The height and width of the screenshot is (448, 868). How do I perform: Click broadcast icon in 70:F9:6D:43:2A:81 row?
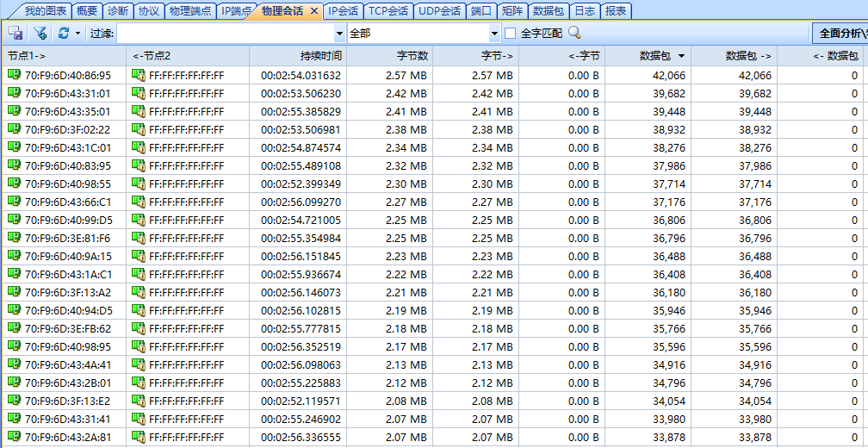point(139,437)
